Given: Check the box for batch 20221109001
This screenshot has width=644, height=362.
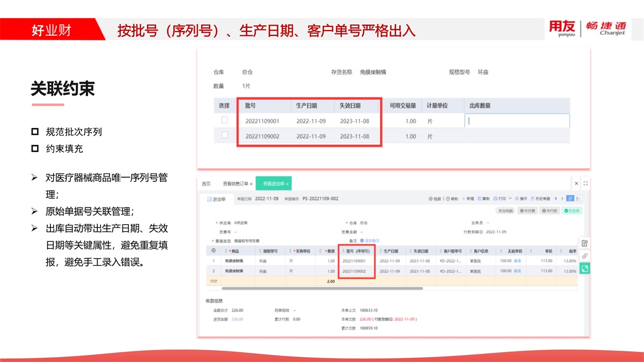Looking at the screenshot, I should [225, 121].
